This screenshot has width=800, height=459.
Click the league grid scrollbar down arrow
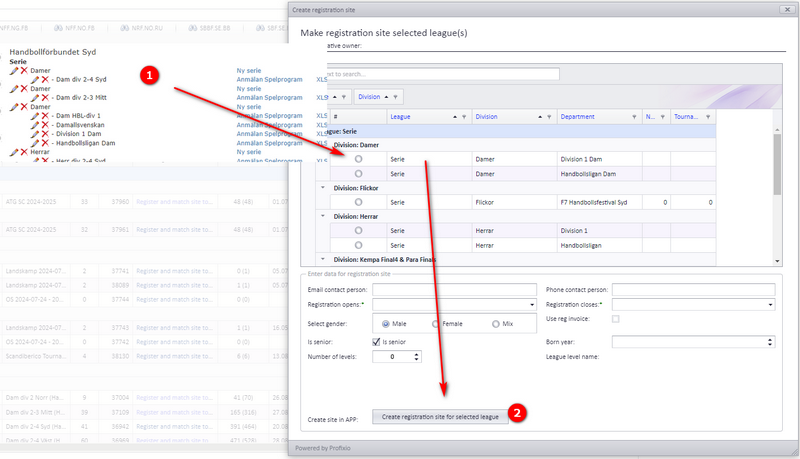777,261
